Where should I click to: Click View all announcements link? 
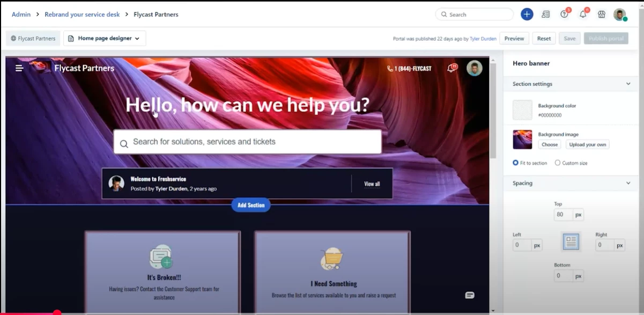(x=372, y=184)
